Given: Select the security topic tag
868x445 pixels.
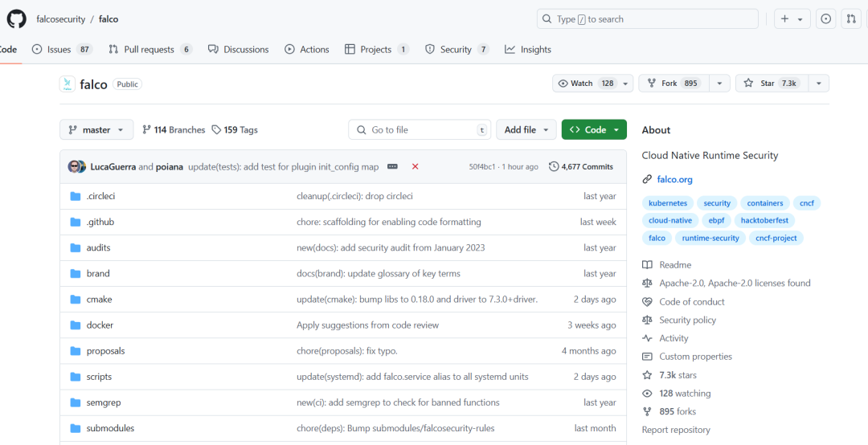Looking at the screenshot, I should tap(717, 203).
